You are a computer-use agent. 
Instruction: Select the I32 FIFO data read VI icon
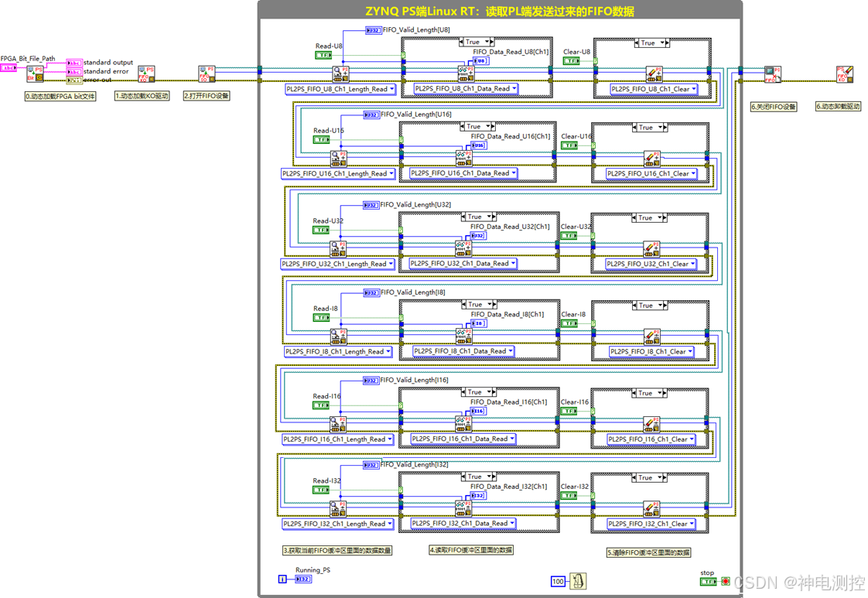(x=463, y=508)
